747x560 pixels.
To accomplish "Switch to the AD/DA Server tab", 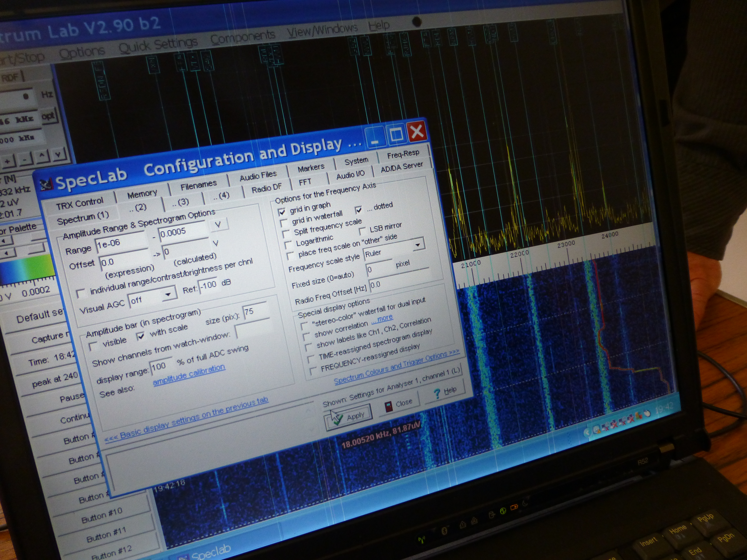I will point(402,167).
